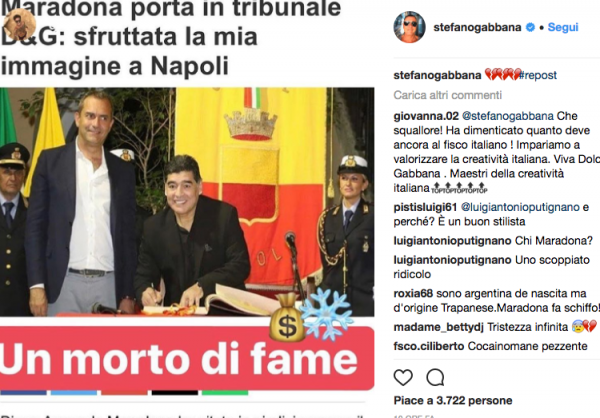Image resolution: width=600 pixels, height=418 pixels.
Task: View likes list Piace a 3.722 persone
Action: pos(453,401)
